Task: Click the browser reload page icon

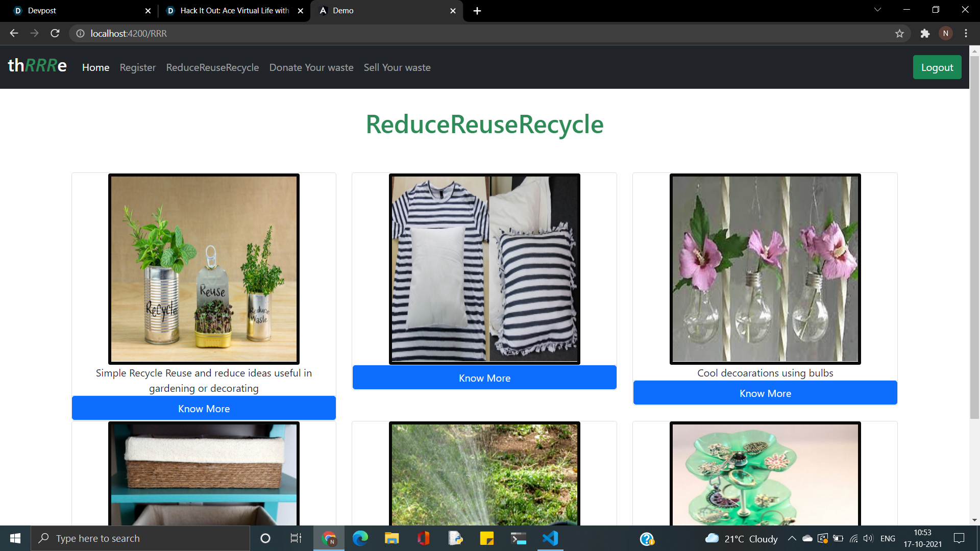Action: point(55,33)
